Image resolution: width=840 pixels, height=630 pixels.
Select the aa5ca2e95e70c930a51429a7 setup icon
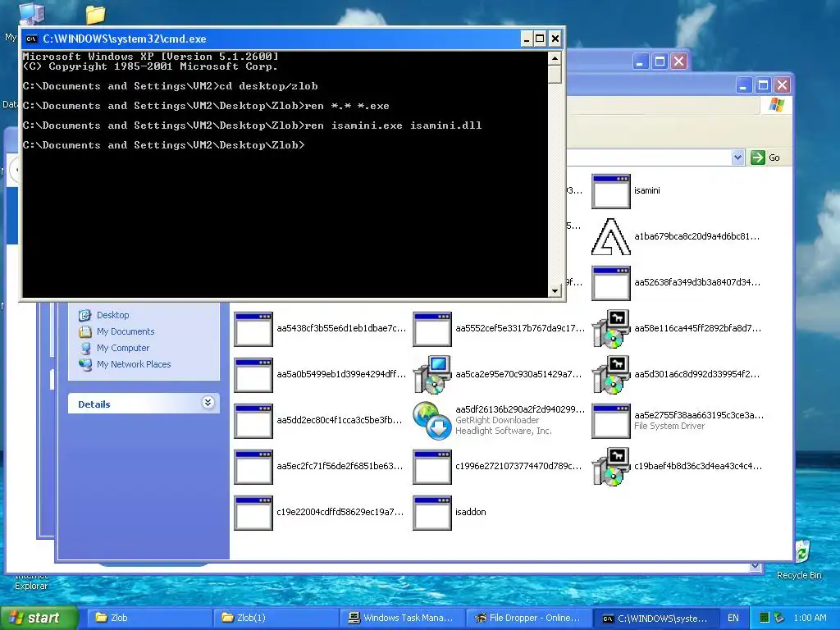tap(432, 375)
